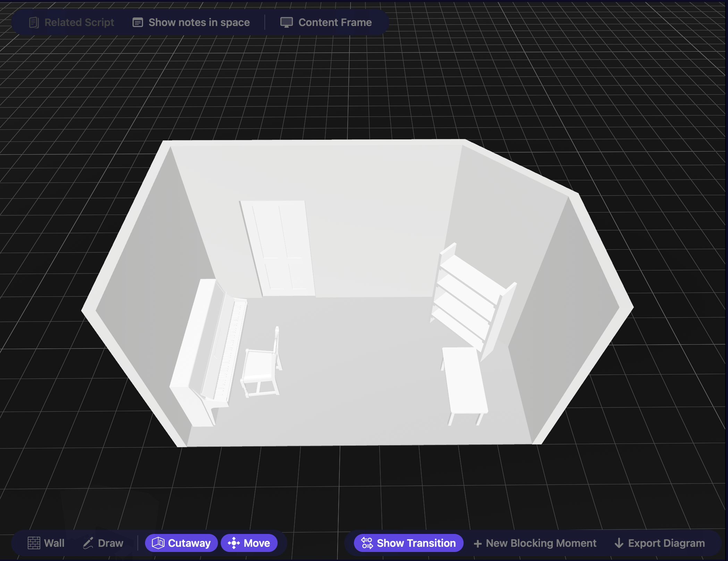
Task: Open the Content Frame option
Action: 326,23
